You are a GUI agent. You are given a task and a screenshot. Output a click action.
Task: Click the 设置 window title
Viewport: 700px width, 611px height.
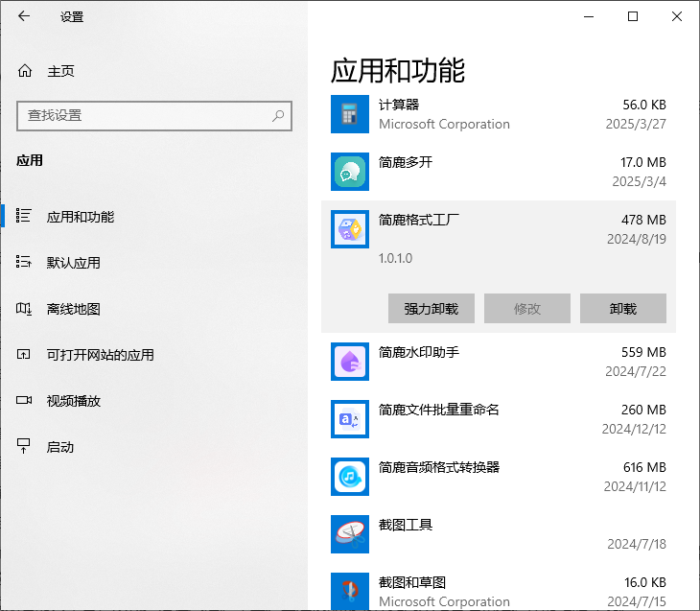pos(72,17)
